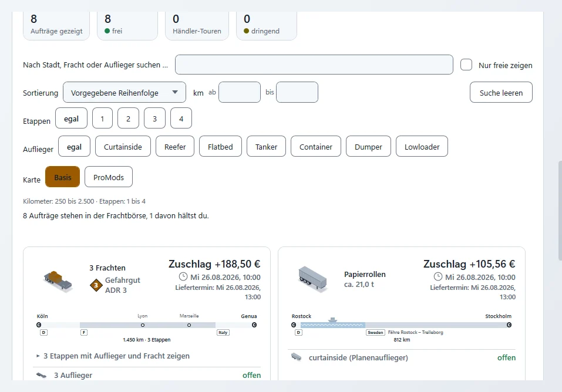Click the olive dot beside 'dringend'
Screen dimensions: 562x392
[246, 31]
